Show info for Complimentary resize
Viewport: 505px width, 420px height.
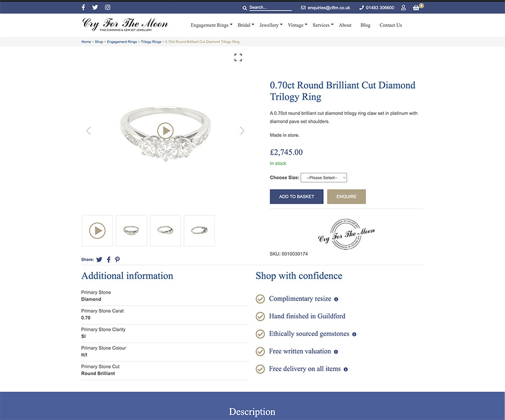click(336, 299)
